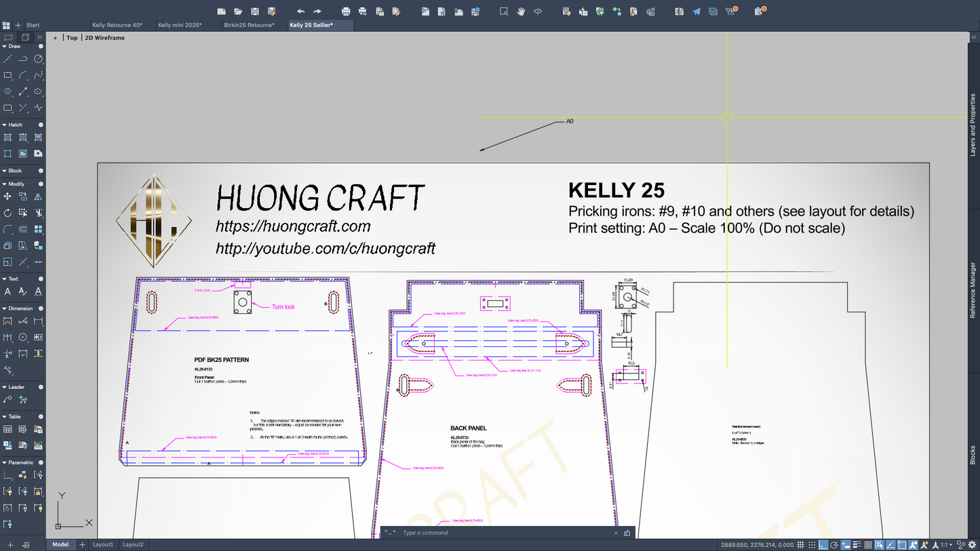Activate the Pan tool in the top toolbar
980x551 pixels.
(x=521, y=12)
